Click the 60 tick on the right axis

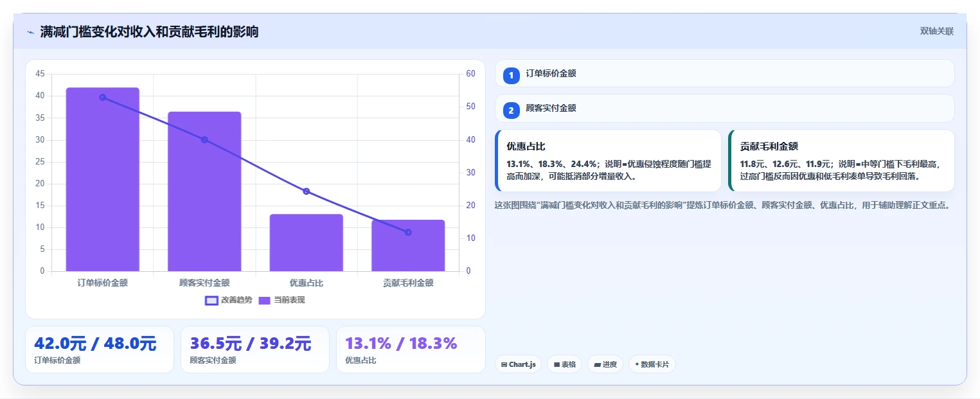pos(470,74)
